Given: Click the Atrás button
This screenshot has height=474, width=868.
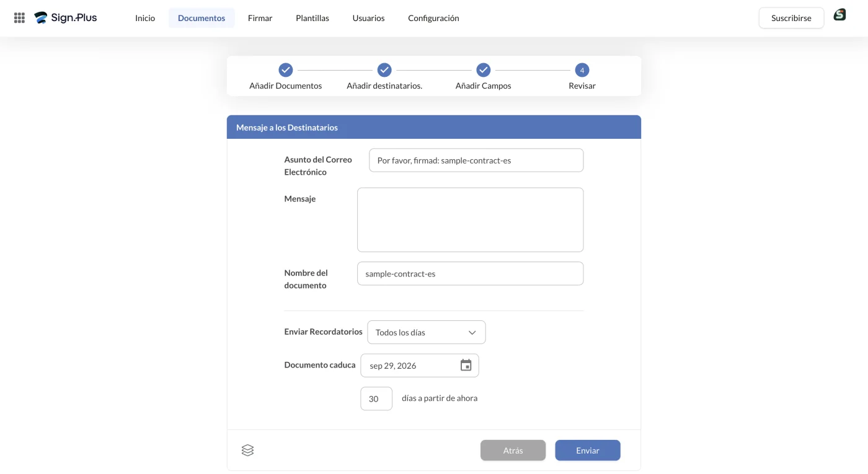Looking at the screenshot, I should (513, 450).
